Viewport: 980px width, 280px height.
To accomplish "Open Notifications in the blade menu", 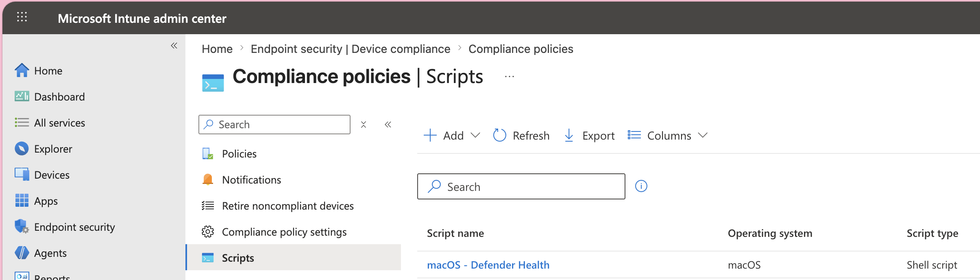I will 251,180.
